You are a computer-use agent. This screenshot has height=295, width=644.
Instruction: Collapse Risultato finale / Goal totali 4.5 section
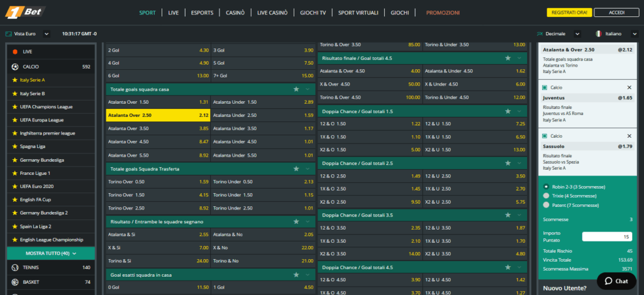[520, 58]
